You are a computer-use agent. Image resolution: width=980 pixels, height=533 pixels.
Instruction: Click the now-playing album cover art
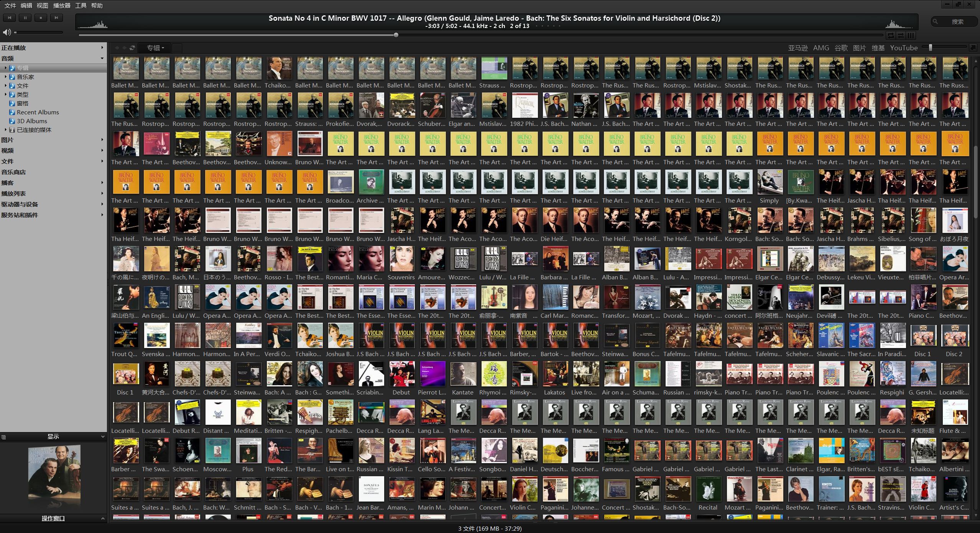54,472
